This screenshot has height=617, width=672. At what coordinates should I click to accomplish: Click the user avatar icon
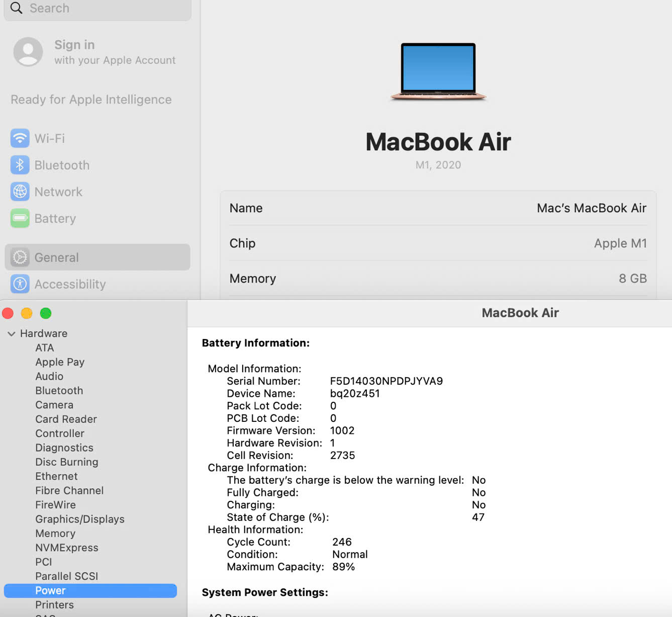28,52
